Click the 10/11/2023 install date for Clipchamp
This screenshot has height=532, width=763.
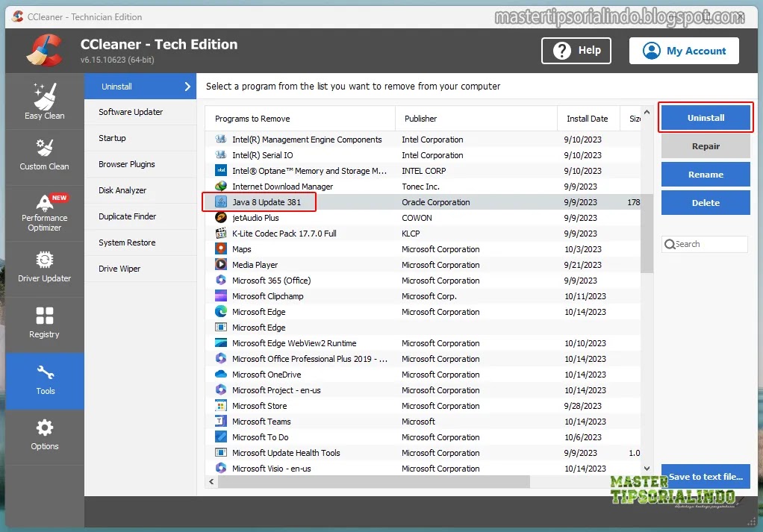point(585,296)
